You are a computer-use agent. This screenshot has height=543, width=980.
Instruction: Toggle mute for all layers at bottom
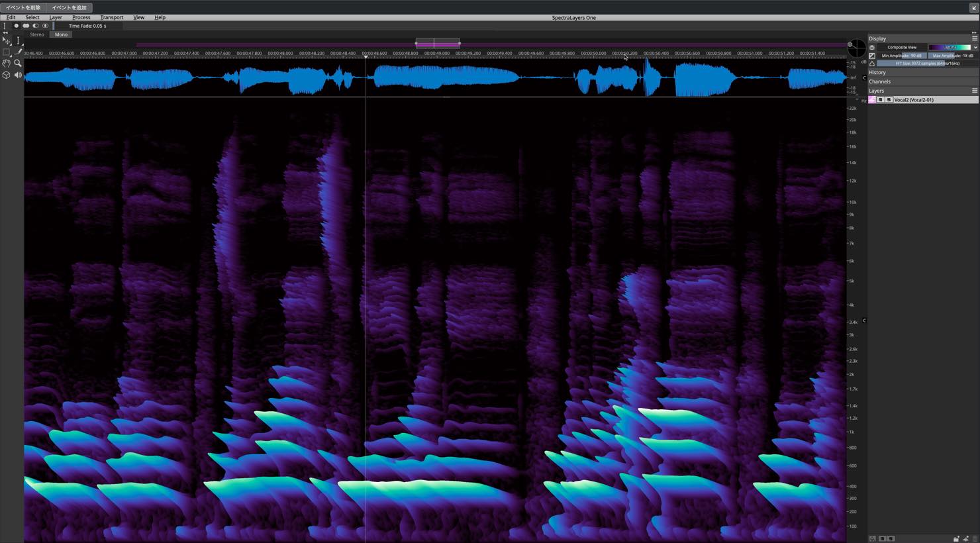coord(883,538)
